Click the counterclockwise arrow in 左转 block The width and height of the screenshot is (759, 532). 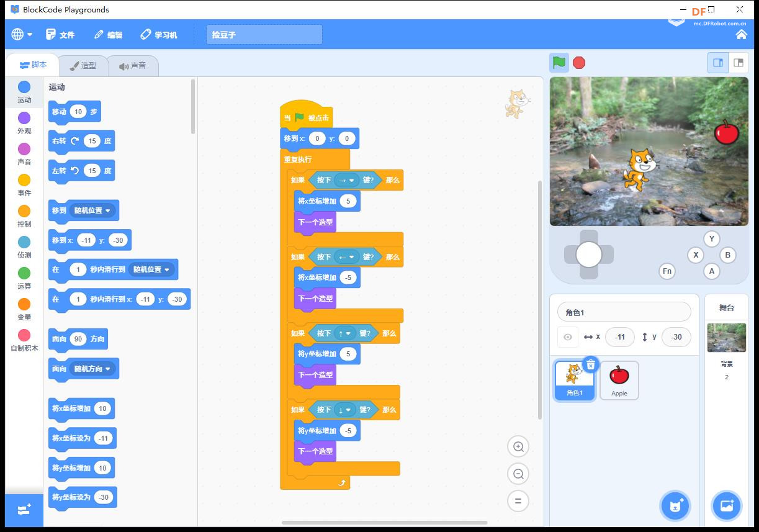click(x=75, y=170)
